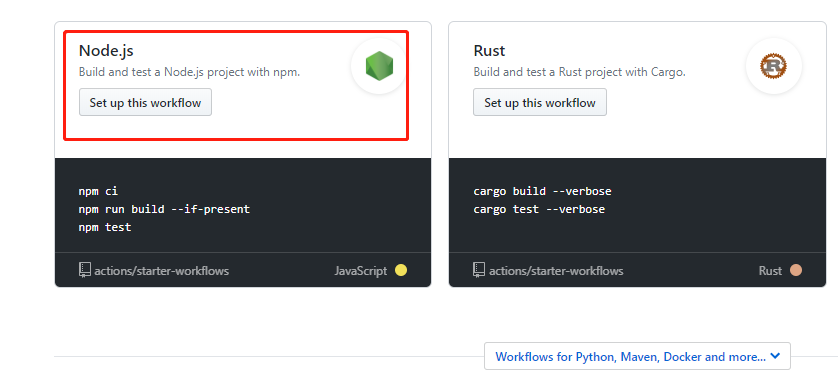Click the cargo build --verbose code line
Image resolution: width=838 pixels, height=384 pixels.
point(542,191)
